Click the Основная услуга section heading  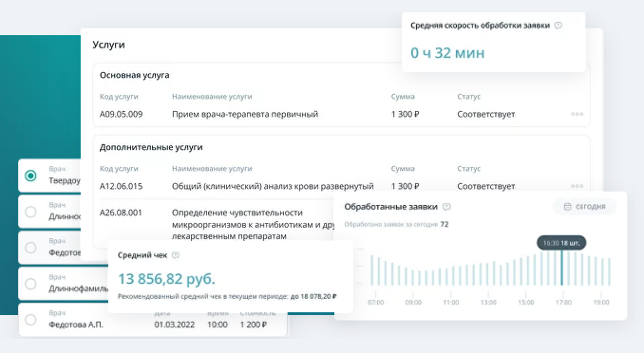pos(134,75)
